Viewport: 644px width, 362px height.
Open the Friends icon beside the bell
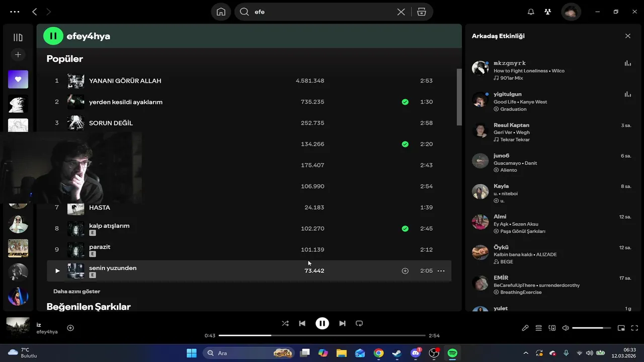(548, 12)
